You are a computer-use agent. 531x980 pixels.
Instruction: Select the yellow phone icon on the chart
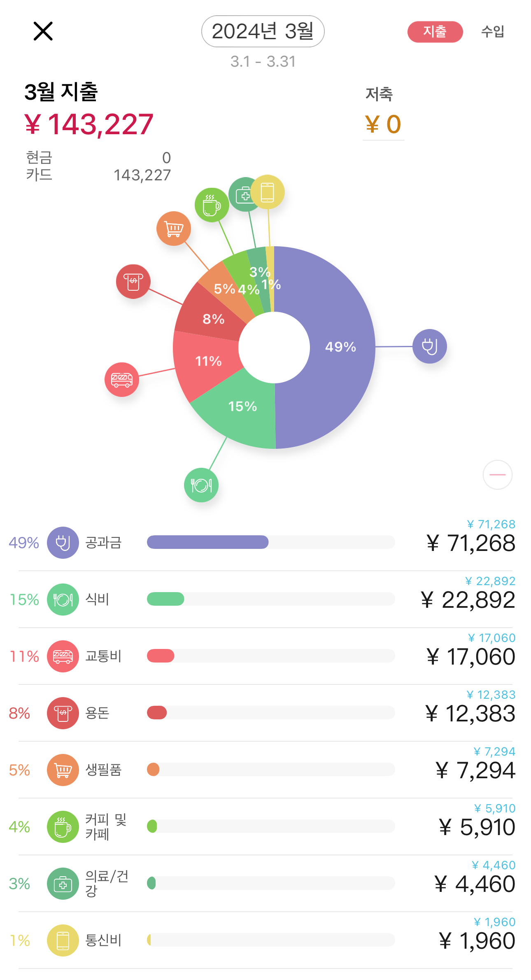click(x=268, y=192)
